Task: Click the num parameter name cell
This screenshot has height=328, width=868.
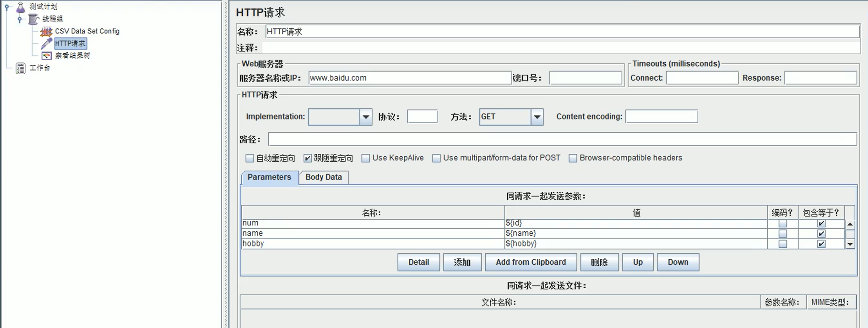Action: (373, 223)
